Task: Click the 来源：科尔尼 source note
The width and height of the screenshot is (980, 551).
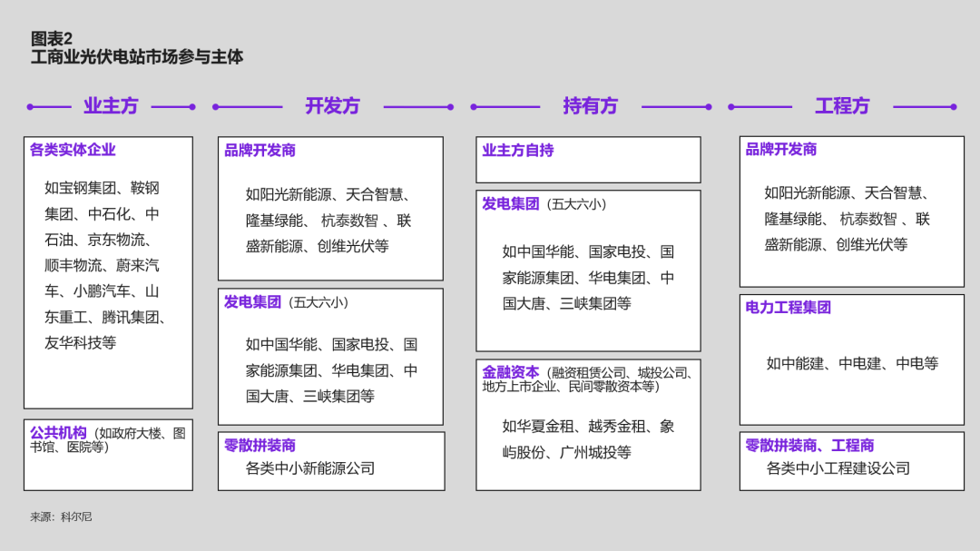Action: pos(61,517)
